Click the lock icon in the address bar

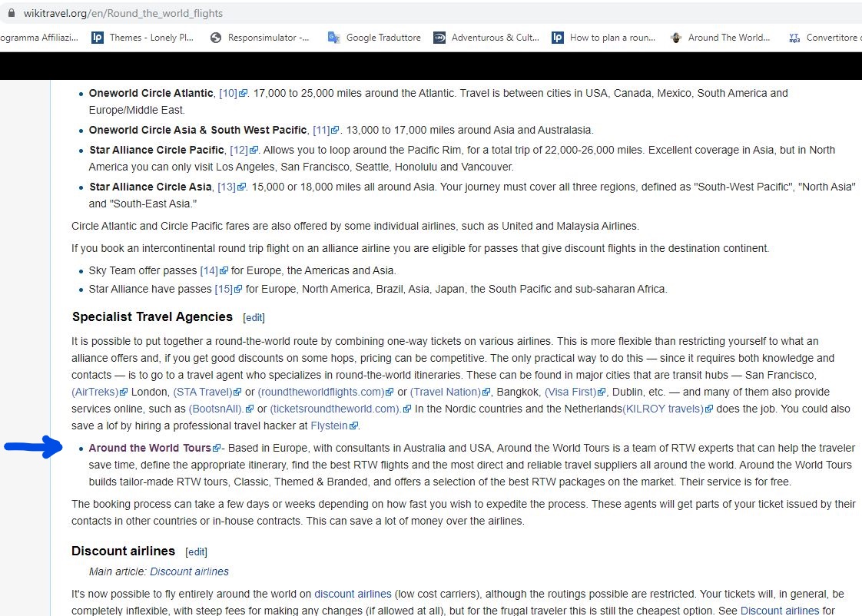point(11,12)
